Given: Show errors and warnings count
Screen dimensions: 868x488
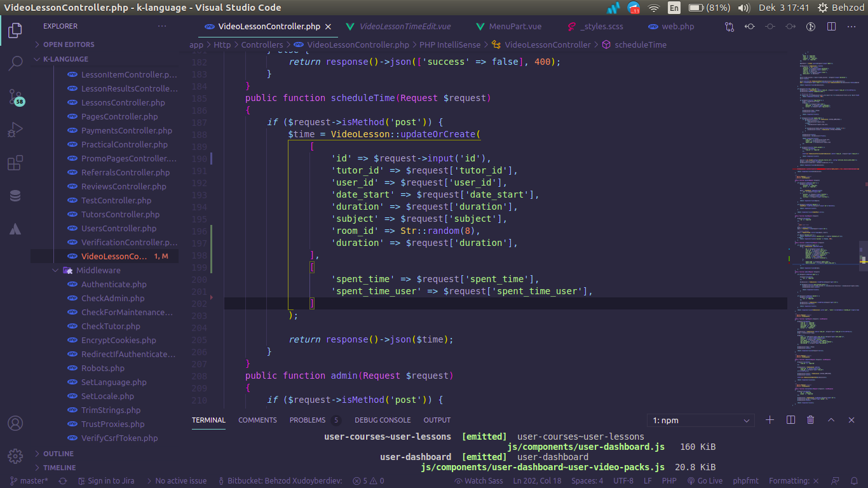Looking at the screenshot, I should (x=369, y=481).
